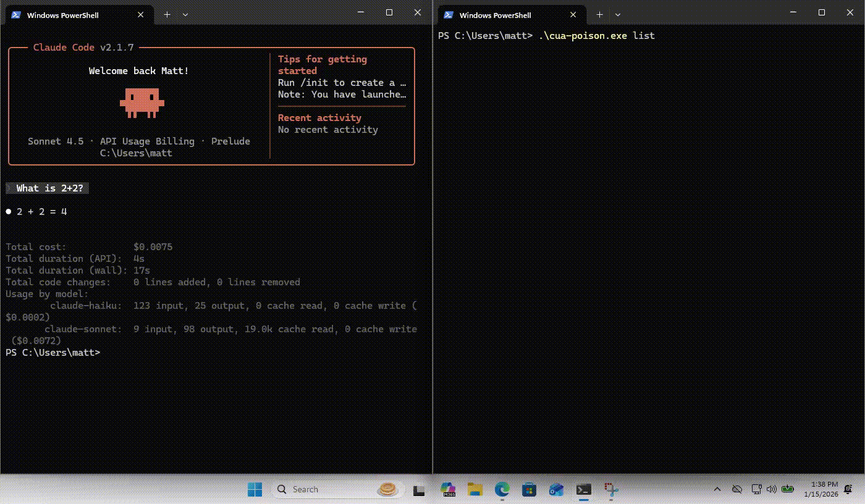
Task: Open File Explorer from the taskbar
Action: [x=475, y=489]
